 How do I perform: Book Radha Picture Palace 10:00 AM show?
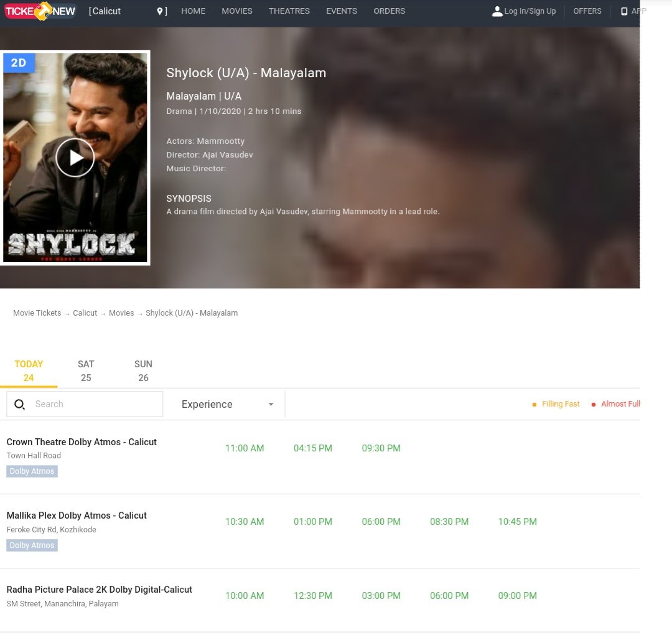click(245, 595)
